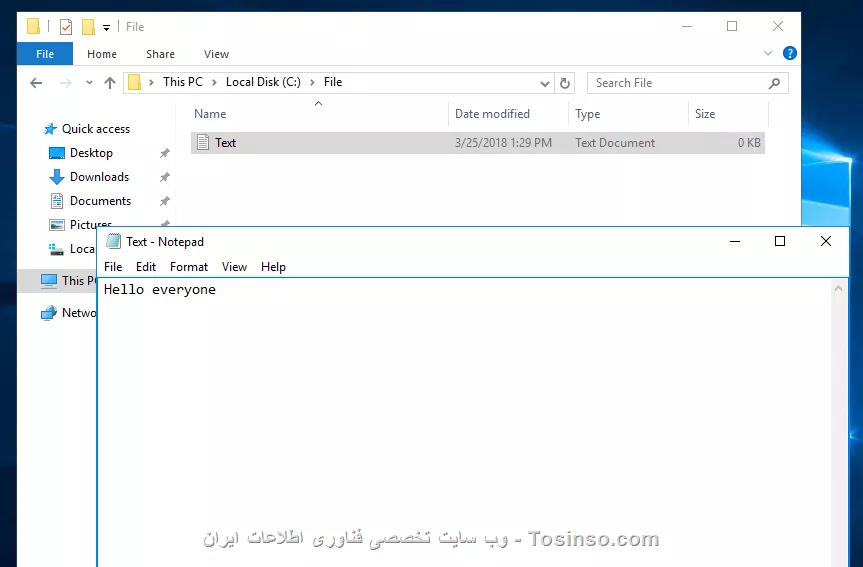Switch to the Share ribbon tab
Viewport: 863px width, 567px height.
pos(160,54)
